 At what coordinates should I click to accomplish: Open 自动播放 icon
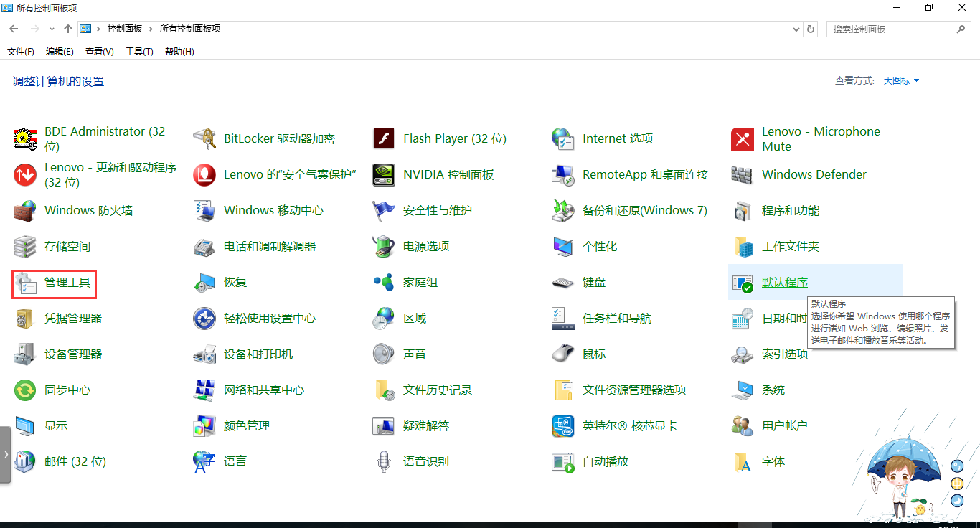563,461
